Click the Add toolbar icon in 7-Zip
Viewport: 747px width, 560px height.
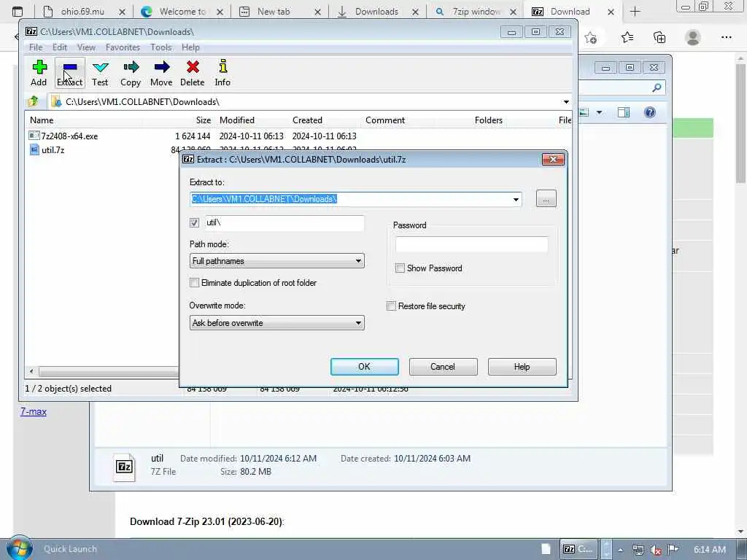(x=39, y=73)
